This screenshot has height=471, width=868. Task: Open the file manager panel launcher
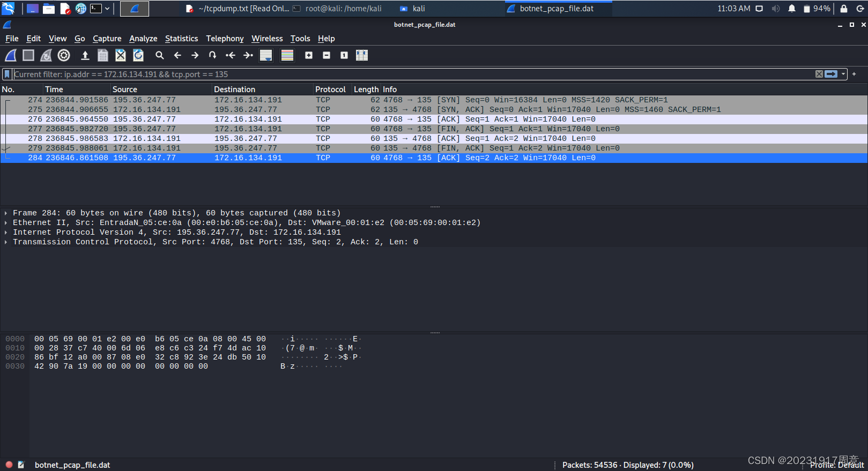[x=49, y=8]
